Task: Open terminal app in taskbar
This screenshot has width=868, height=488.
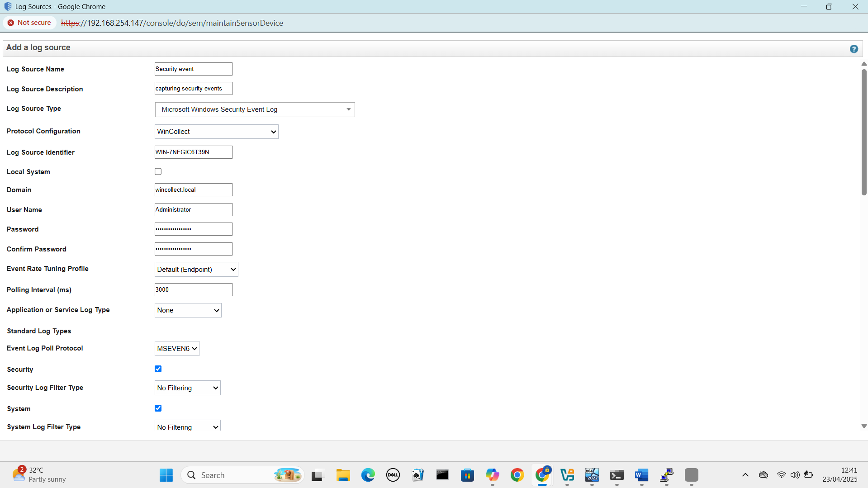Action: pos(617,475)
